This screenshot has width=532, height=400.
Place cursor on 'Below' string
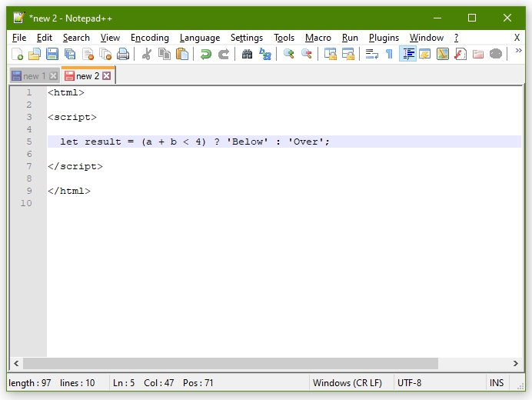(248, 142)
